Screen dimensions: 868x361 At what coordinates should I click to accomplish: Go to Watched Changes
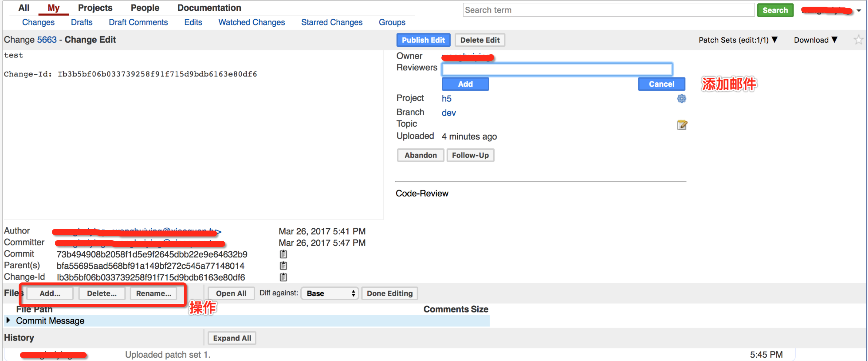(251, 22)
